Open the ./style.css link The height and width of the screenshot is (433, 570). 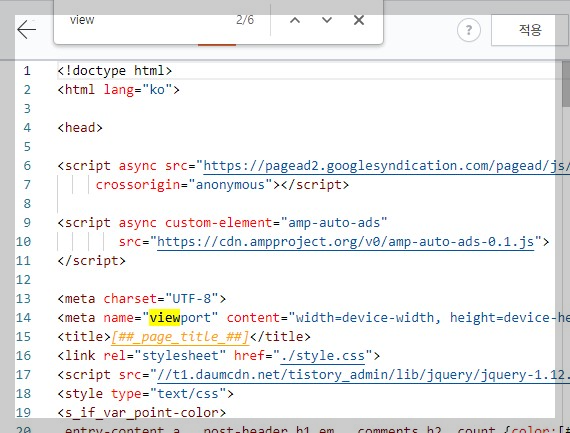pyautogui.click(x=322, y=356)
